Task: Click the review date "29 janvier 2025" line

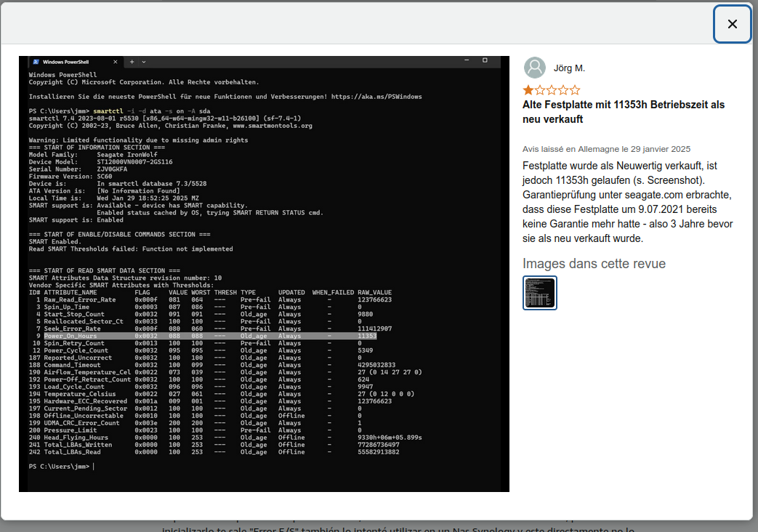Action: [606, 149]
